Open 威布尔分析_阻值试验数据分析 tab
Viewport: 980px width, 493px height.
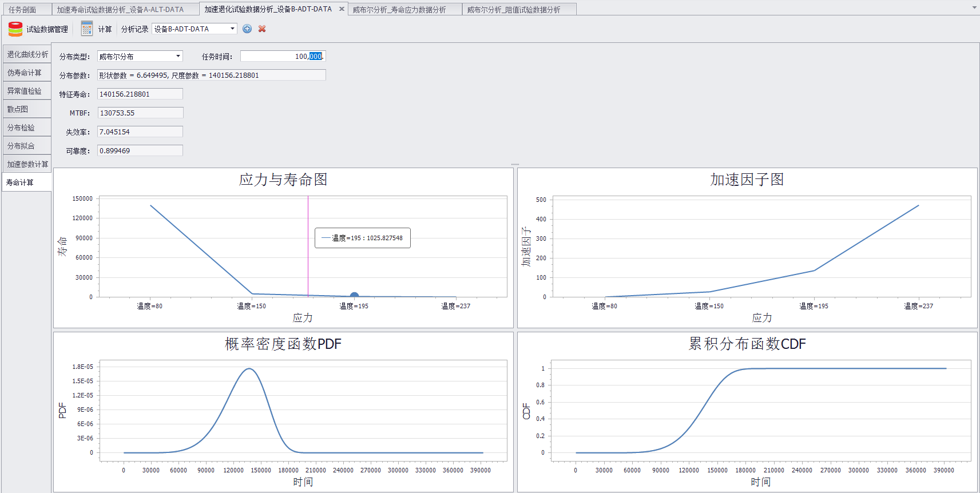[513, 10]
